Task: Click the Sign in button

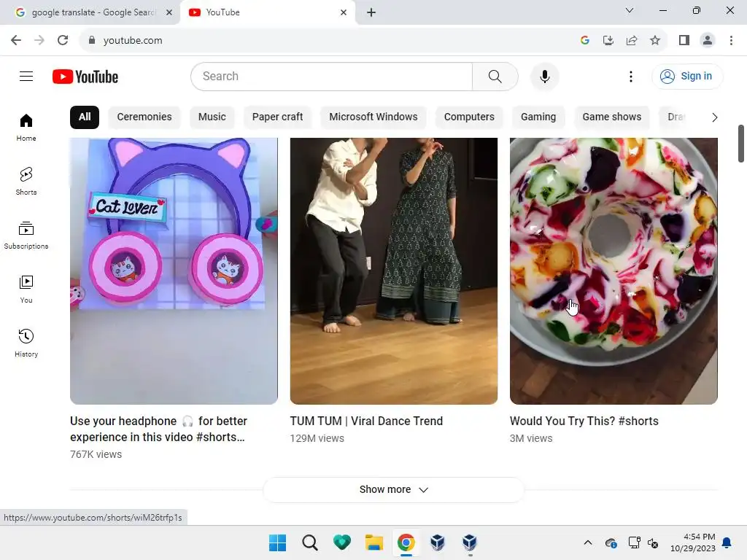Action: click(687, 76)
